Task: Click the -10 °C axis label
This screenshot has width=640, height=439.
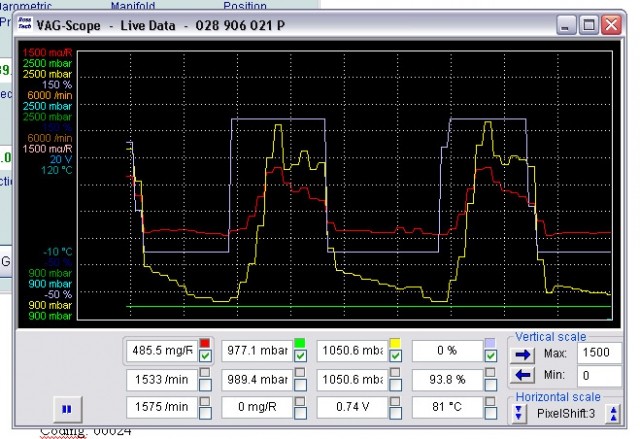Action: pyautogui.click(x=58, y=252)
